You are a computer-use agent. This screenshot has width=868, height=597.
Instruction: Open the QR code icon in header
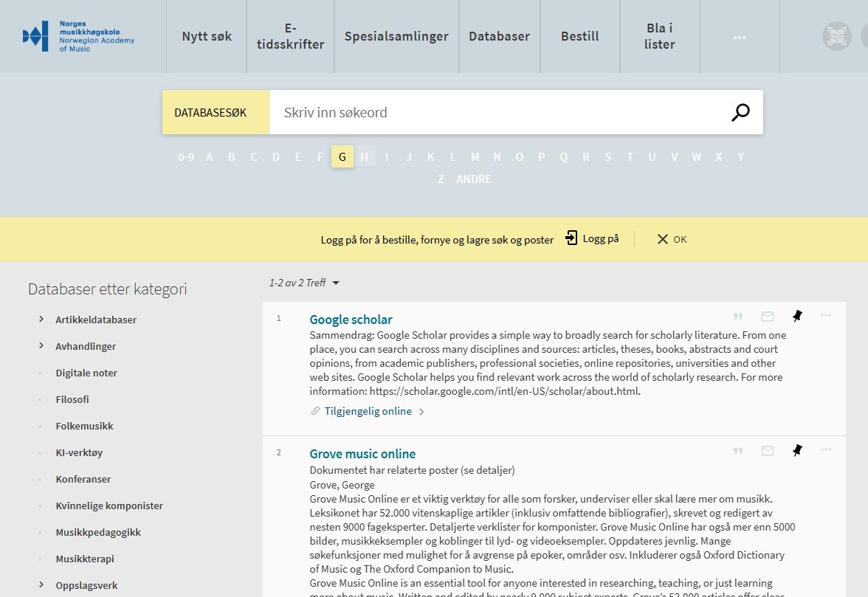(x=836, y=36)
